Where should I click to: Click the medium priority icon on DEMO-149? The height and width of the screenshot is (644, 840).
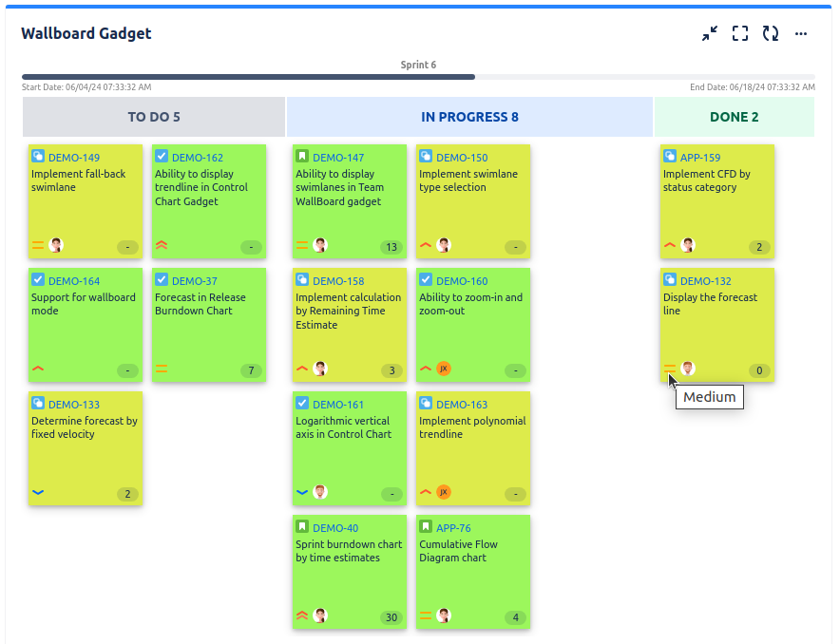(38, 245)
